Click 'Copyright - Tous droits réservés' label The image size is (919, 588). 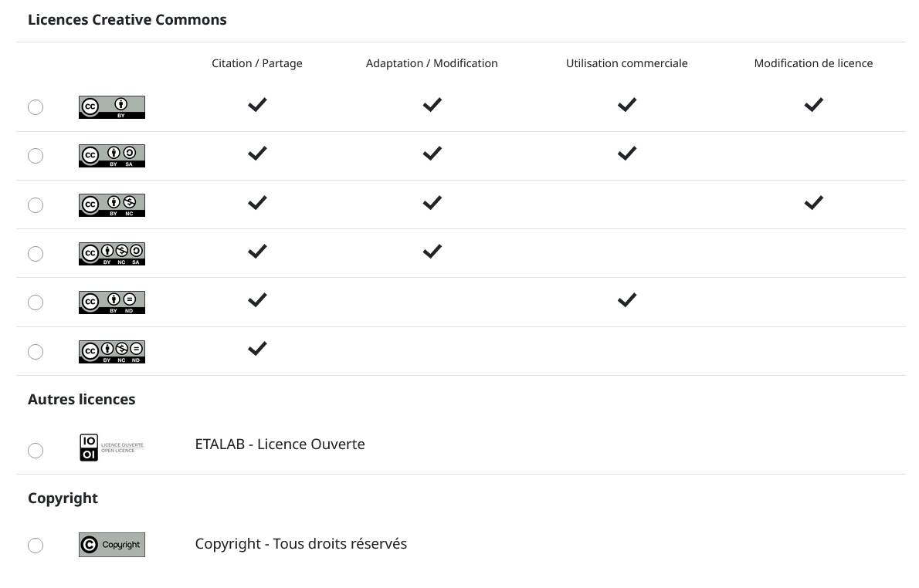[x=300, y=544]
